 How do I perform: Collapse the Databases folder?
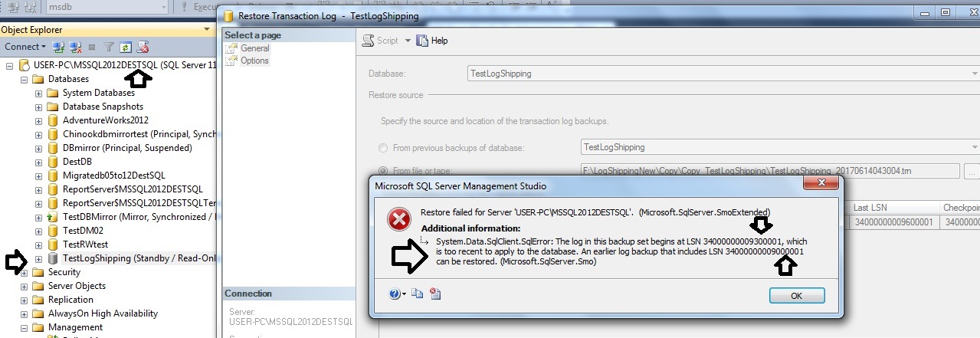tap(25, 79)
